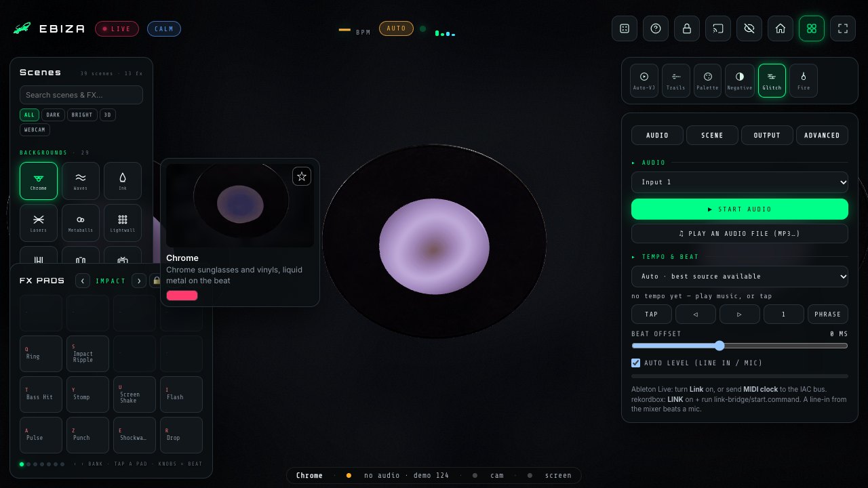Click the Palette effect button

pyautogui.click(x=707, y=81)
